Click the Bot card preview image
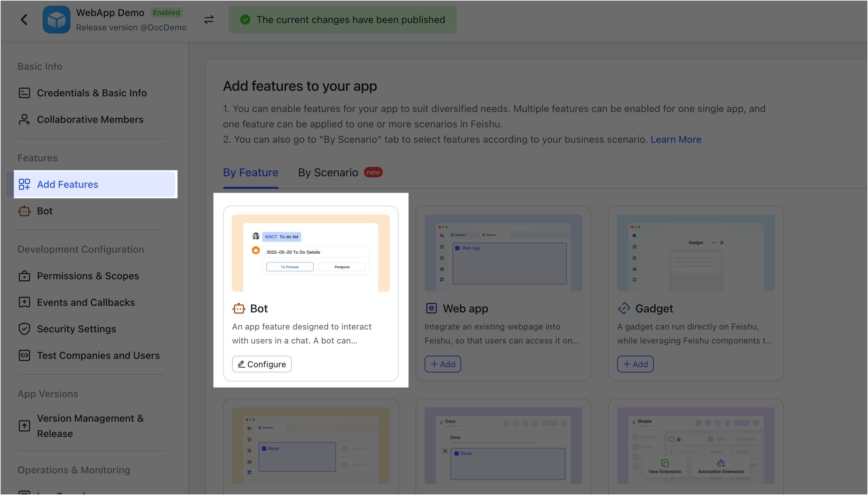868x495 pixels. click(311, 253)
